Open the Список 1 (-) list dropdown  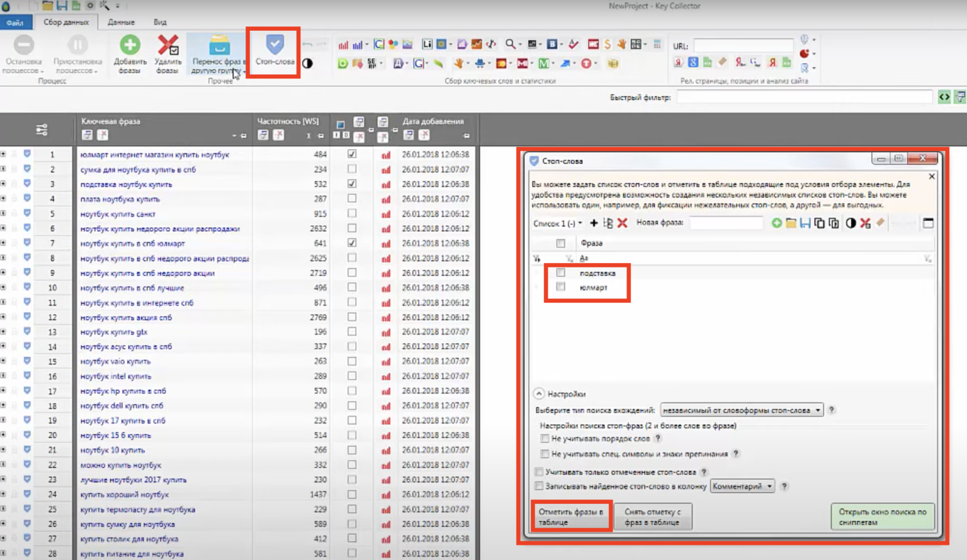point(558,223)
